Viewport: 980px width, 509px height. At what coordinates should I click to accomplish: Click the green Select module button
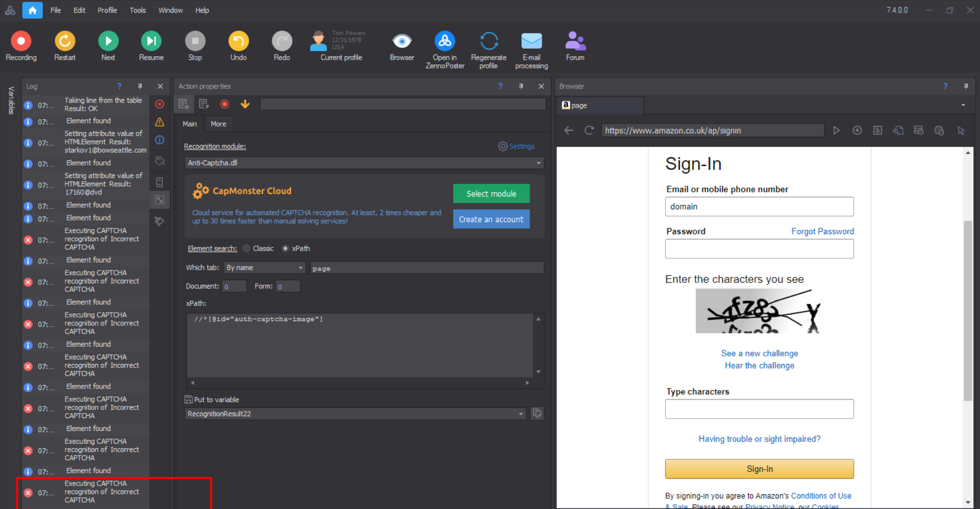click(491, 193)
